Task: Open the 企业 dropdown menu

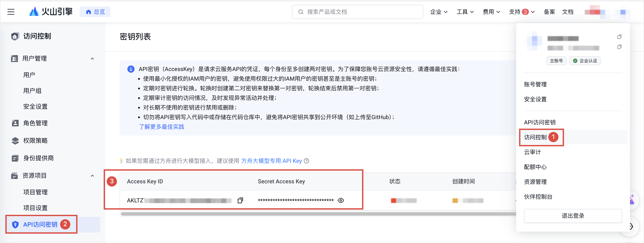Action: (439, 12)
